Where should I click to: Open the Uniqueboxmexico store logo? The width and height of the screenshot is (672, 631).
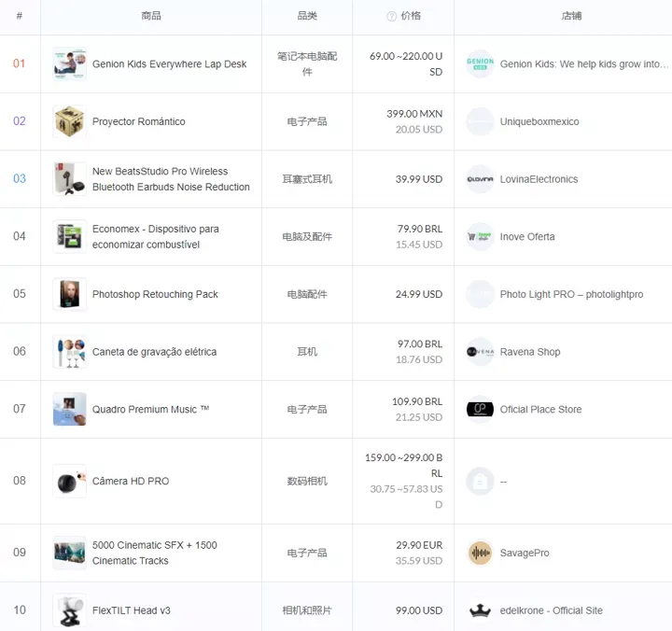coord(480,121)
